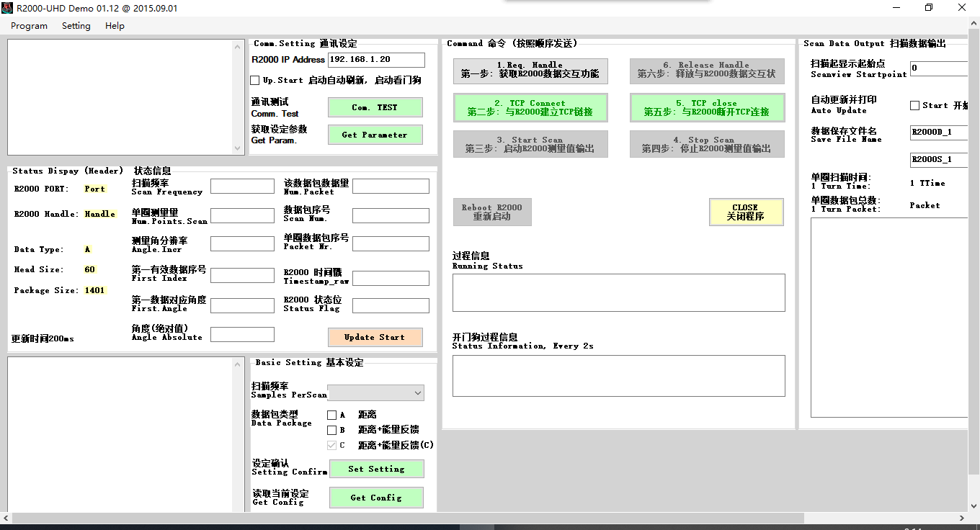Open the Samples PerScan dropdown
The image size is (980, 530).
375,392
